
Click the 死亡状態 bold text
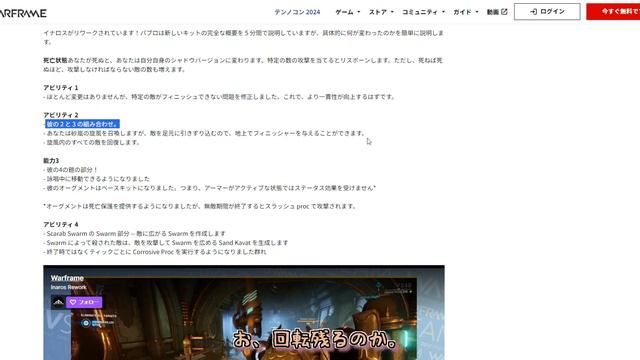coord(55,60)
